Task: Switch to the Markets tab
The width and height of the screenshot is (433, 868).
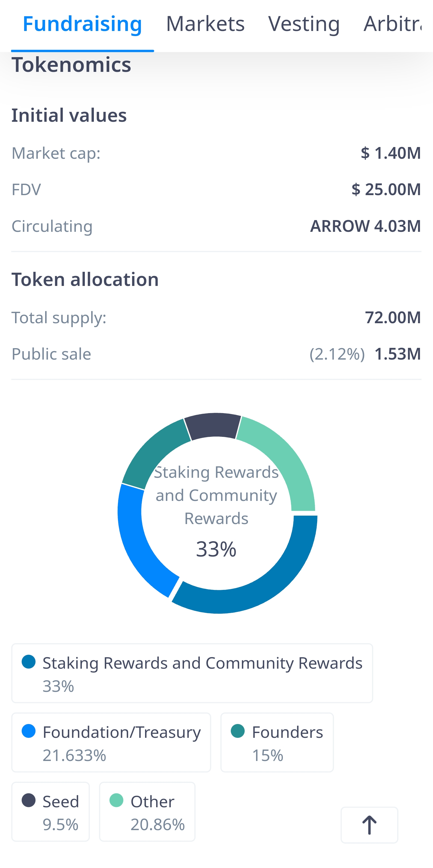Action: pos(205,24)
